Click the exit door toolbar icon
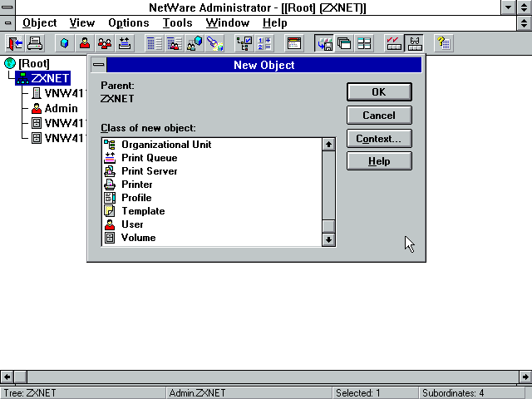Image resolution: width=532 pixels, height=399 pixels. (14, 43)
